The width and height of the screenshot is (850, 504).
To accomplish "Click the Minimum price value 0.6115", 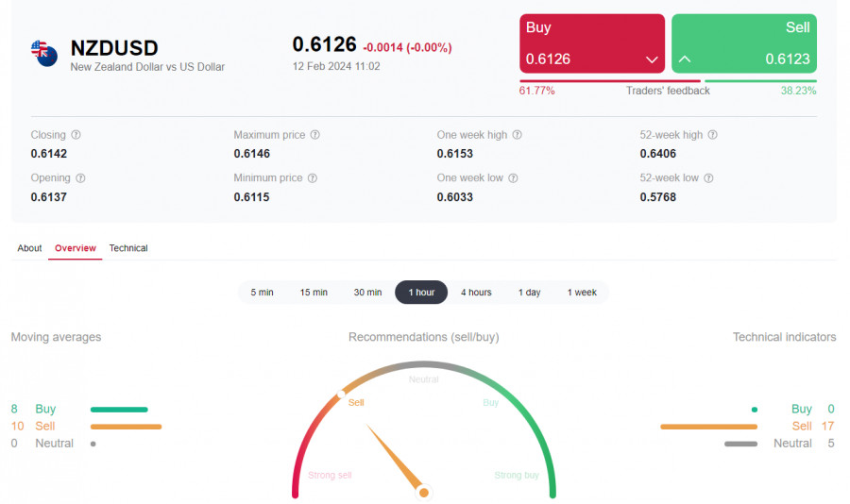I will [x=251, y=197].
